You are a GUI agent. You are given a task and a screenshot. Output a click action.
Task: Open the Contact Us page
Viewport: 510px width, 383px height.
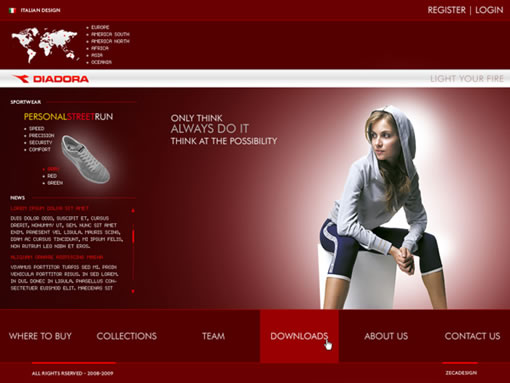coord(472,336)
